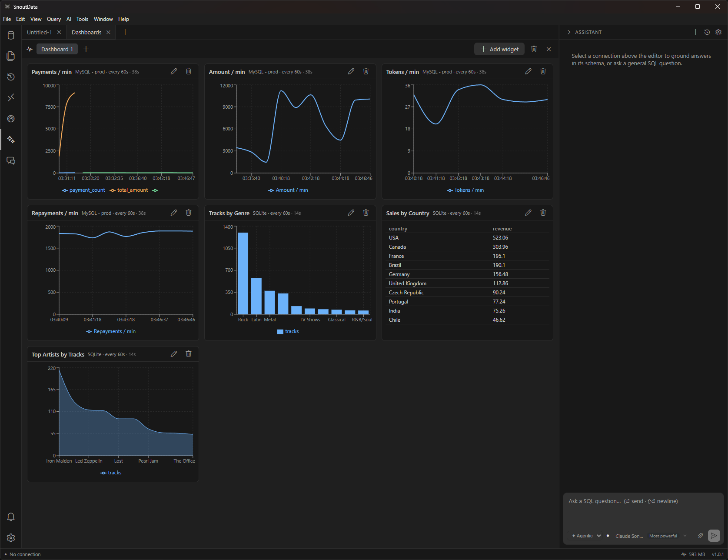Open the Query menu
Image resolution: width=728 pixels, height=560 pixels.
[x=54, y=19]
